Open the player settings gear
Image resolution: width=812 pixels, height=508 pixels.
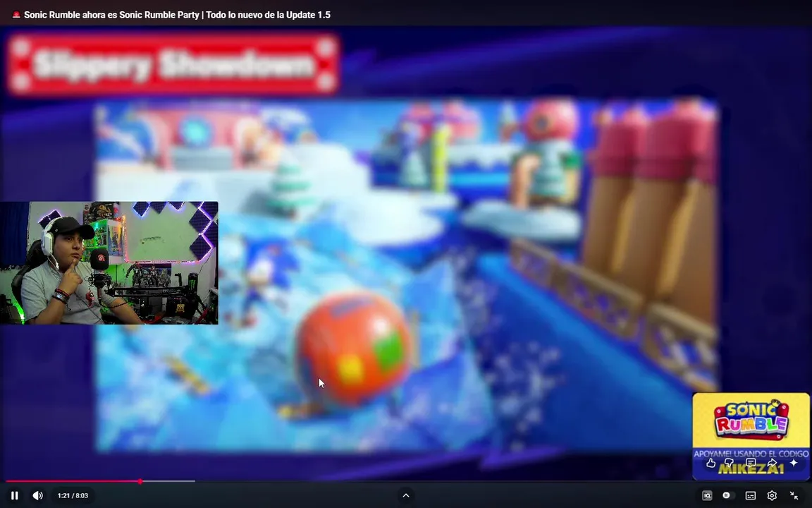coord(772,495)
